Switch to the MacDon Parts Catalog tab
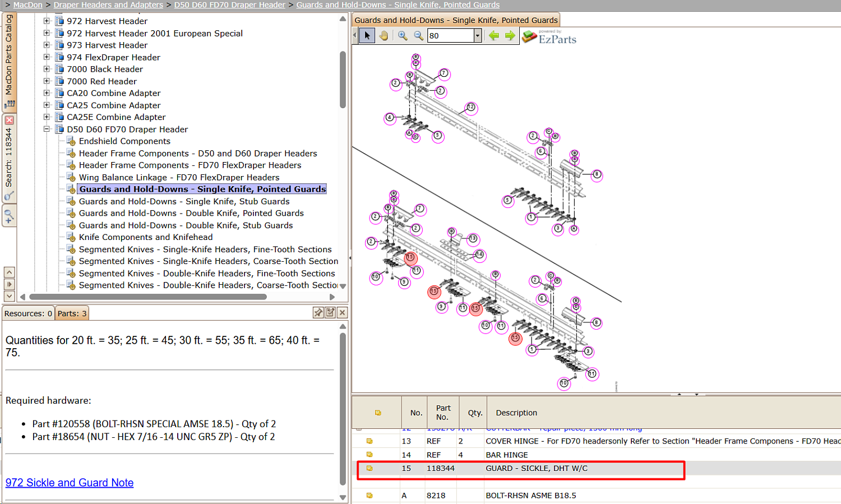Screen dimensions: 841x504 click(9, 62)
